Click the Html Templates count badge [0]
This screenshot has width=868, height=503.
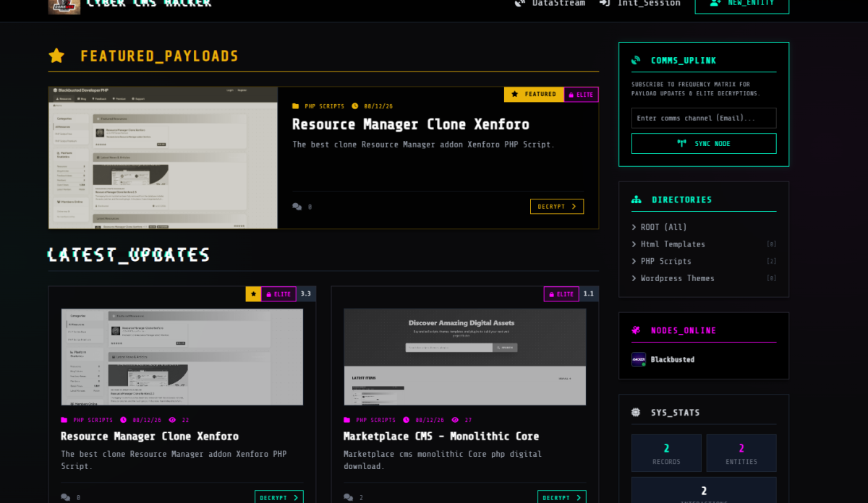[772, 244]
